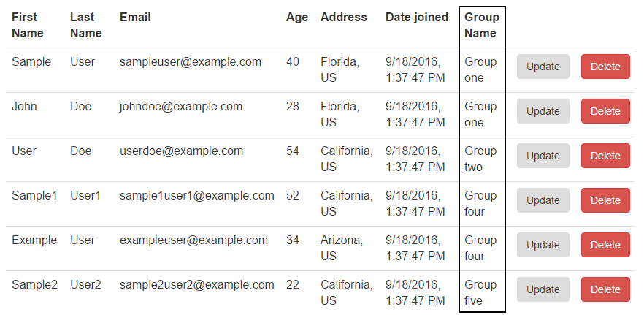Viewport: 644px width, 315px height.
Task: Update Example User's record
Action: pos(543,245)
